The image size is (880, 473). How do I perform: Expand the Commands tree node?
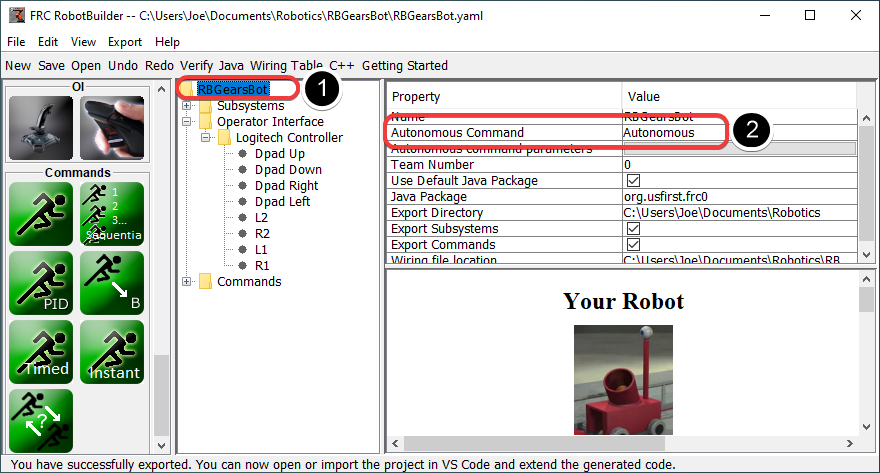point(187,282)
